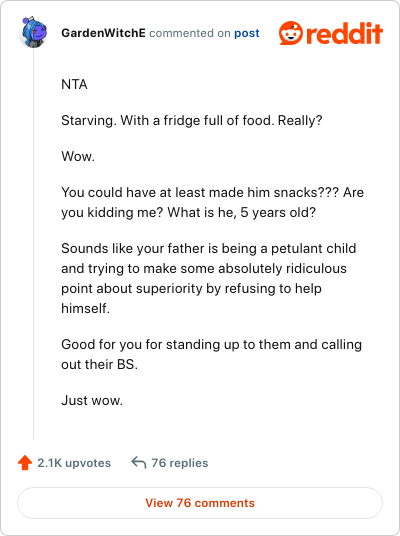Click the gray "commented on" text
This screenshot has width=400, height=536.
point(190,33)
